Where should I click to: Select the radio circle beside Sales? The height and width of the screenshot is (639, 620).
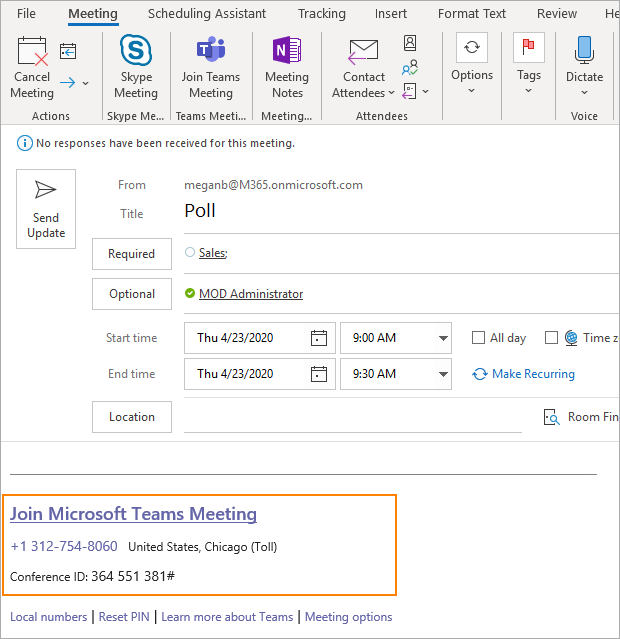190,252
